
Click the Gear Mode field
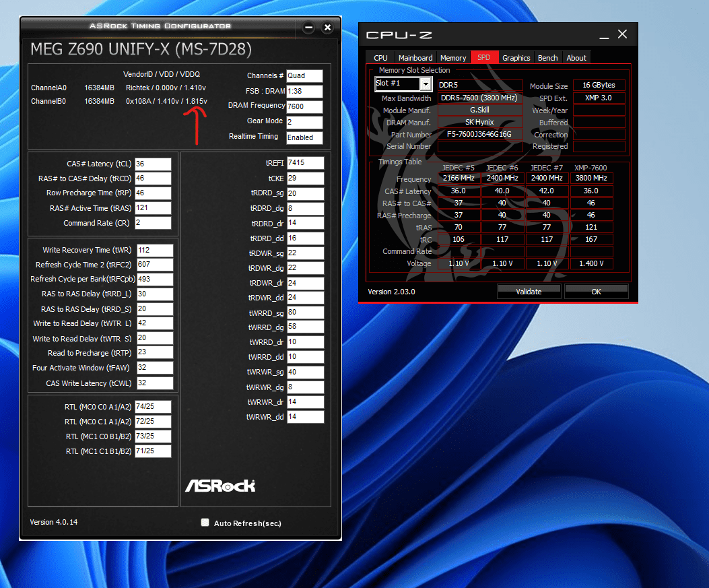pyautogui.click(x=304, y=122)
